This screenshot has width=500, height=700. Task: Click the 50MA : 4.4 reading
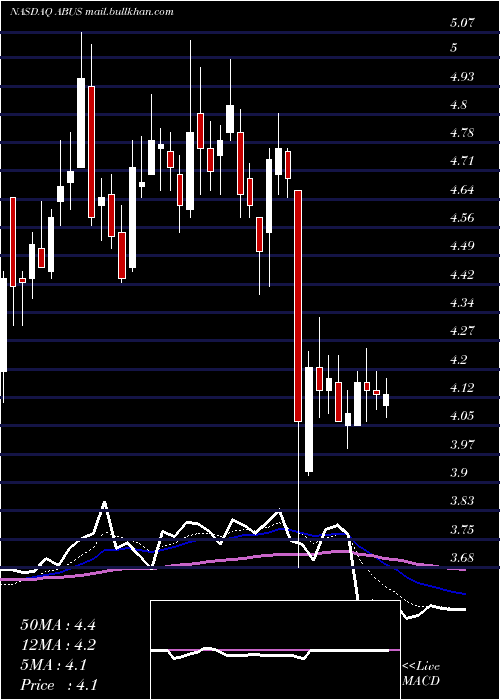(58, 625)
